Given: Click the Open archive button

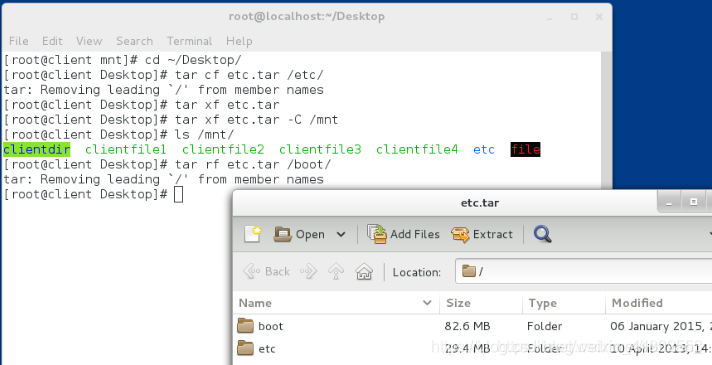Looking at the screenshot, I should click(x=299, y=234).
